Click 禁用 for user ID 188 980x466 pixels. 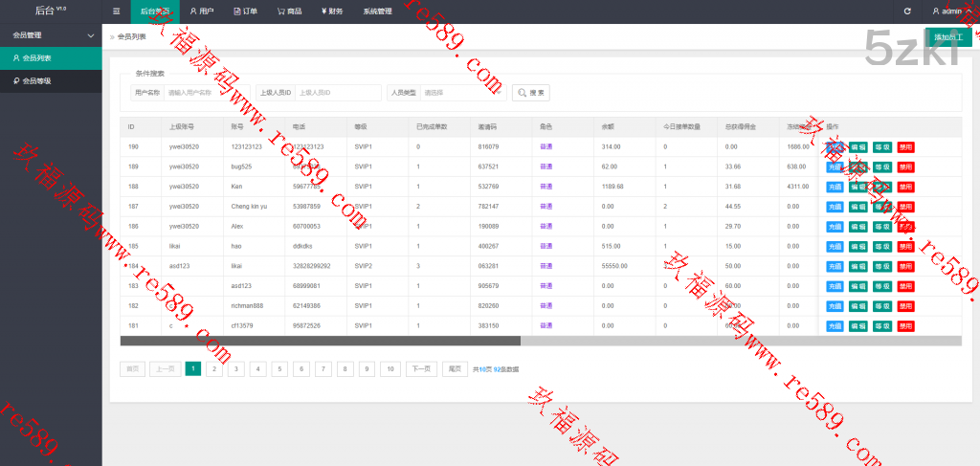(905, 187)
